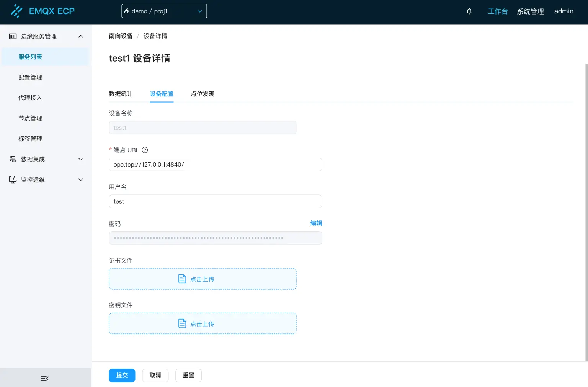588x387 pixels.
Task: Reset the form using 重置 button
Action: coord(188,375)
